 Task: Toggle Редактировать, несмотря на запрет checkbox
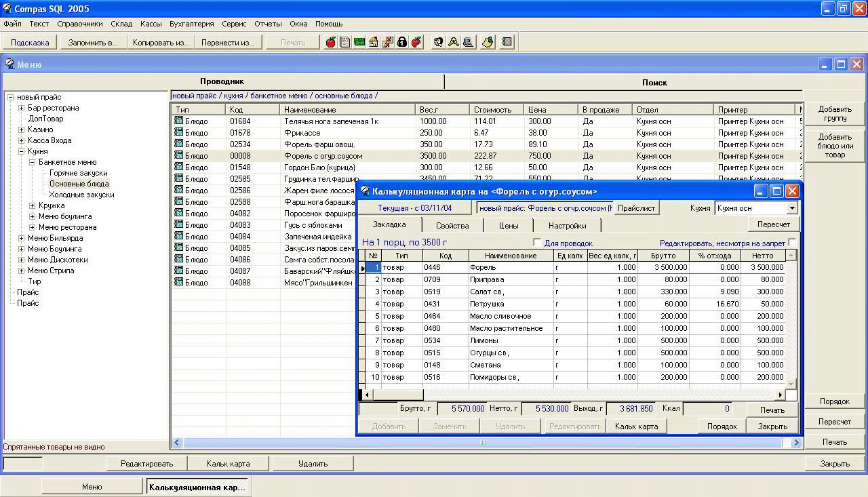pyautogui.click(x=792, y=243)
